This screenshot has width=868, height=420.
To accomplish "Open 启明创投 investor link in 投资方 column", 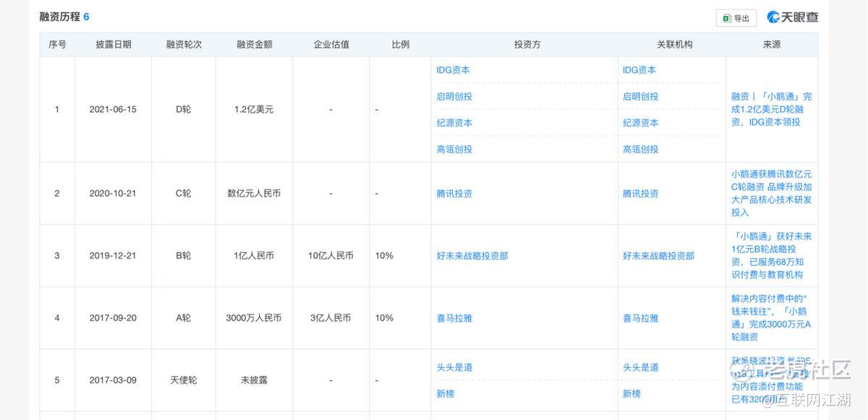I will click(454, 96).
